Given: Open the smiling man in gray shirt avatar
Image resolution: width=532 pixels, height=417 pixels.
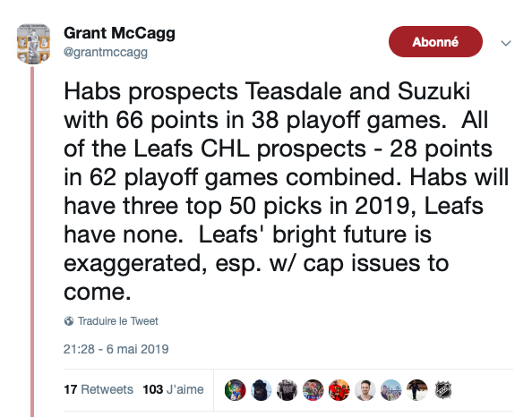Looking at the screenshot, I should tap(365, 390).
